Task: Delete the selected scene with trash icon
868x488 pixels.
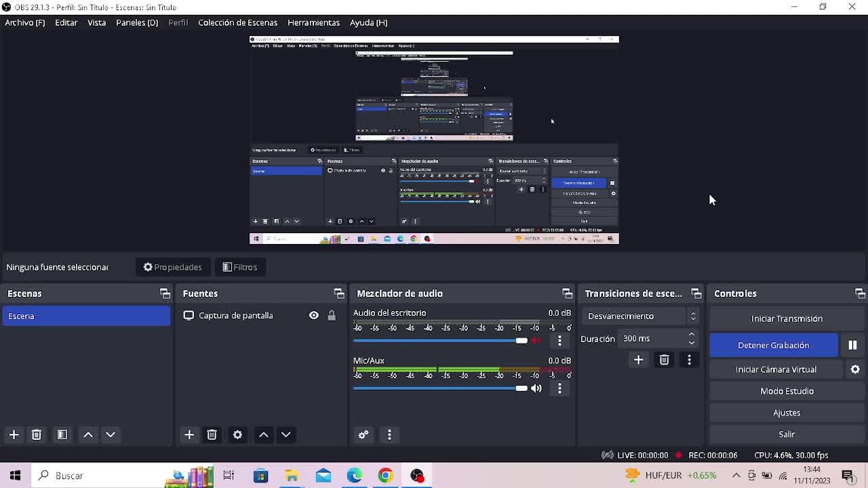Action: click(37, 434)
